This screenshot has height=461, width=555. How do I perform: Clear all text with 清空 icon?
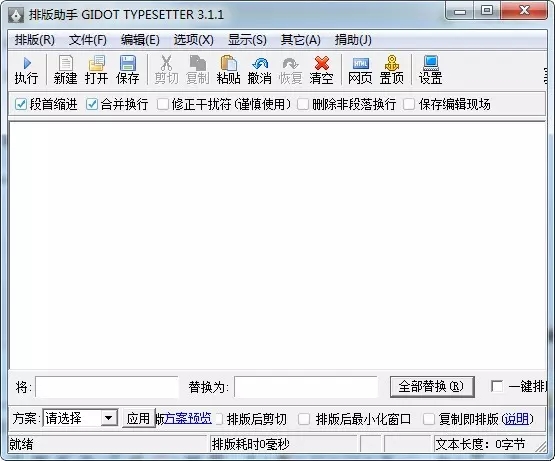[x=321, y=70]
